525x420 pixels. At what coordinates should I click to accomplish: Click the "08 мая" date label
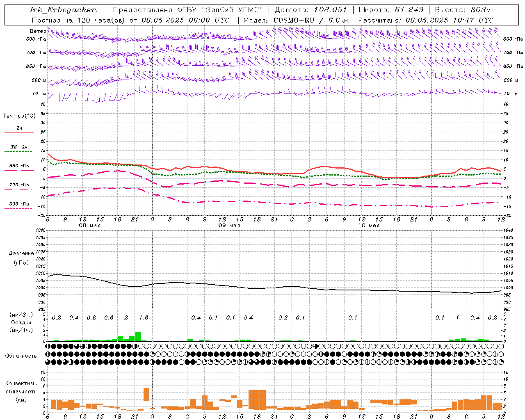pos(90,226)
